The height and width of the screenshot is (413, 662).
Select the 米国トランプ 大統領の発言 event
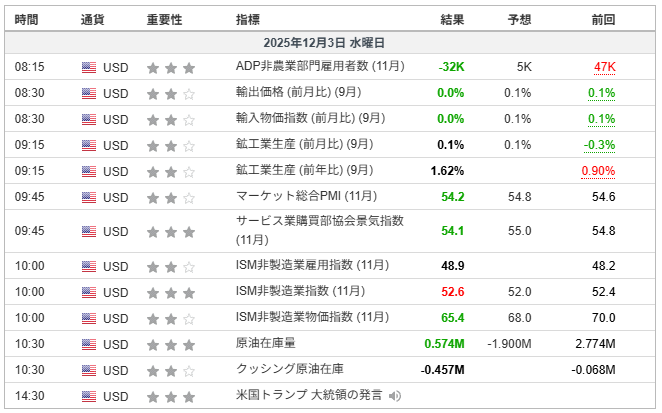308,396
